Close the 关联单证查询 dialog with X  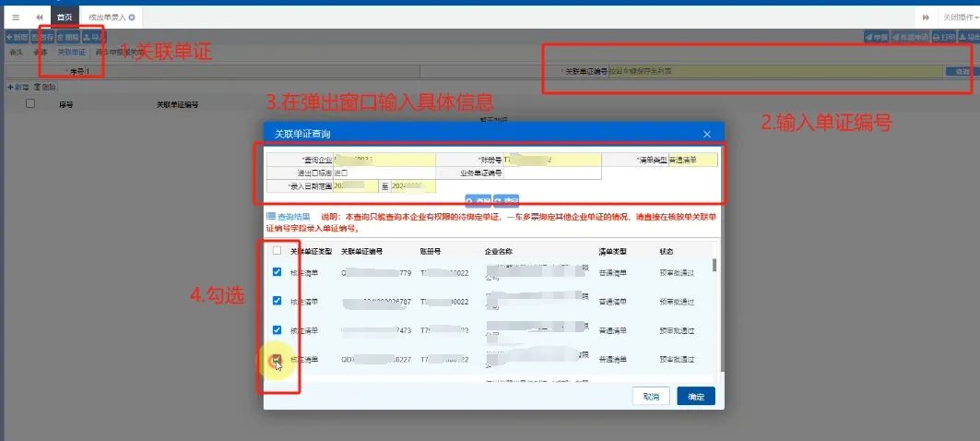click(x=707, y=134)
